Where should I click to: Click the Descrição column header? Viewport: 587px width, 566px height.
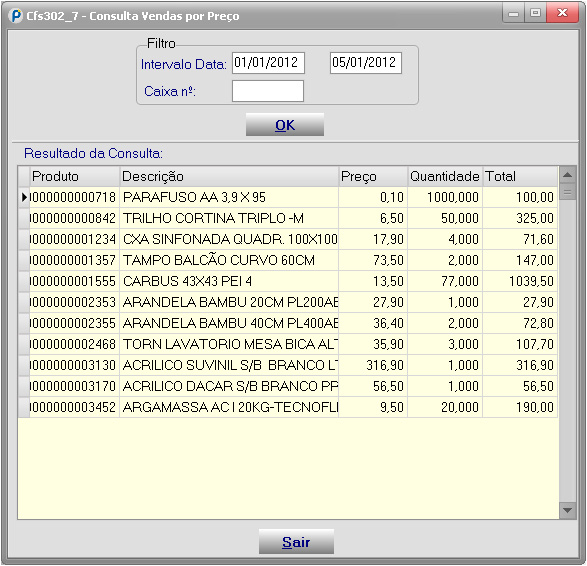[x=229, y=176]
